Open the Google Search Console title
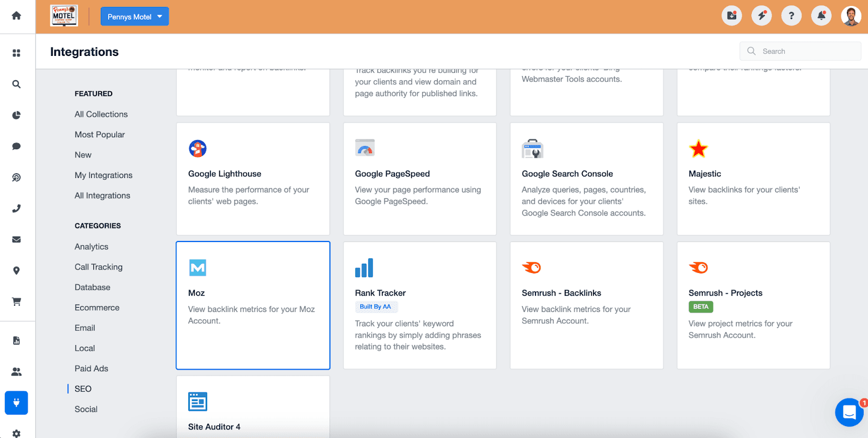 click(567, 174)
